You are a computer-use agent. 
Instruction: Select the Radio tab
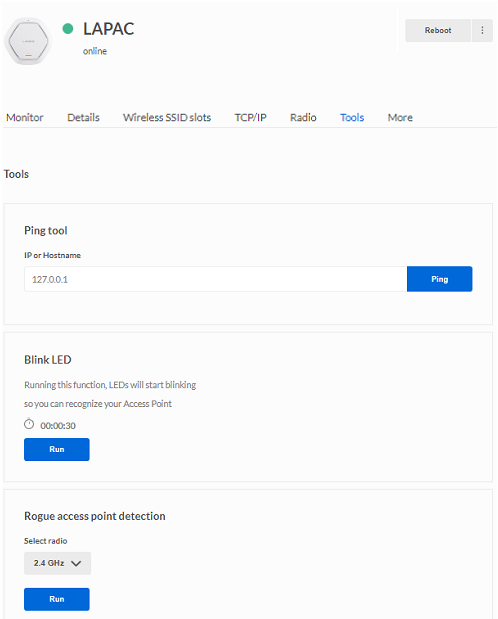pos(303,118)
